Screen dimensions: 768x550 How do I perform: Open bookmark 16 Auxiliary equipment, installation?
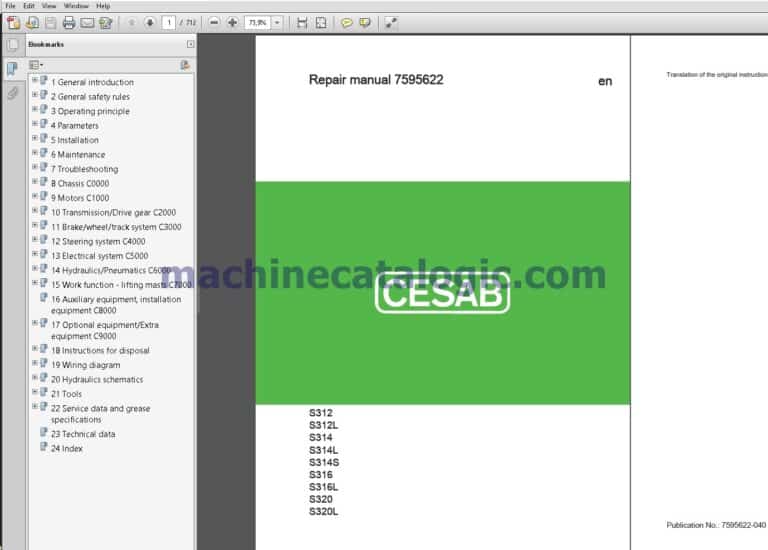[x=116, y=305]
